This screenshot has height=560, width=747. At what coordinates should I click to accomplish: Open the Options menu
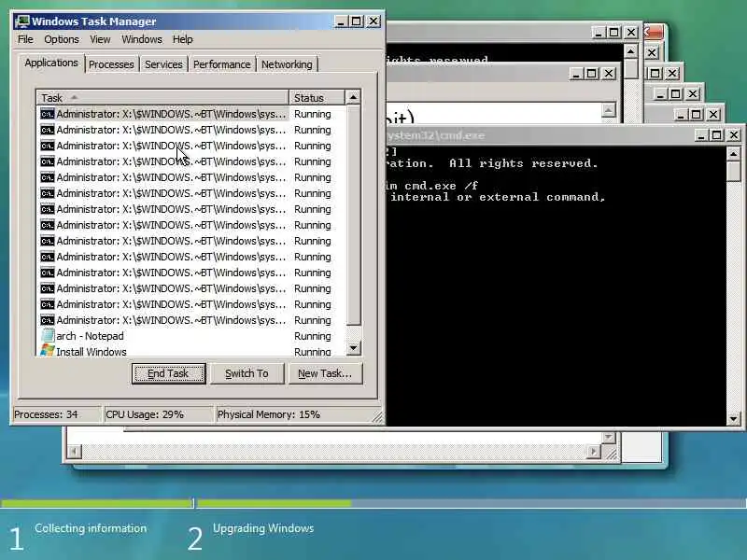click(x=62, y=39)
